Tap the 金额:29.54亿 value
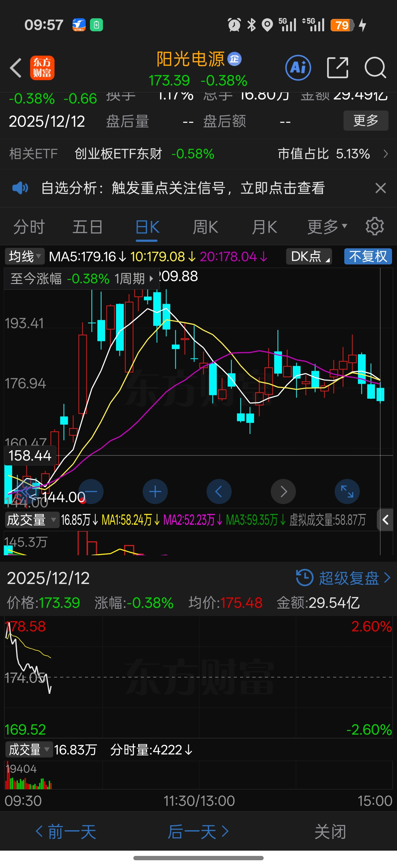The width and height of the screenshot is (397, 868). pos(318,602)
